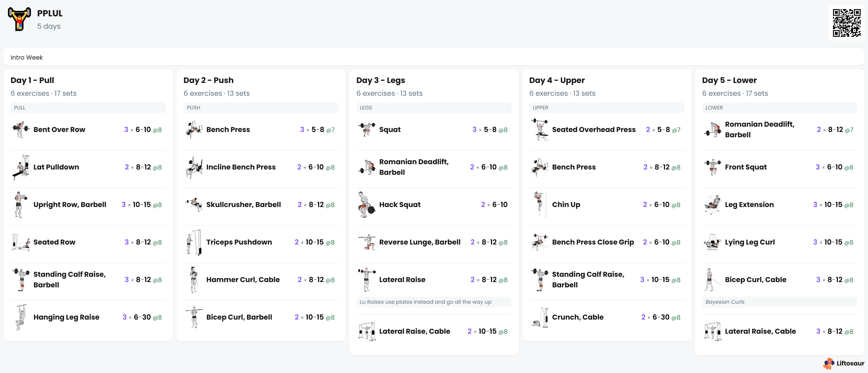The height and width of the screenshot is (373, 868).
Task: Click the Crunch, Cable exercise icon
Action: click(x=539, y=317)
